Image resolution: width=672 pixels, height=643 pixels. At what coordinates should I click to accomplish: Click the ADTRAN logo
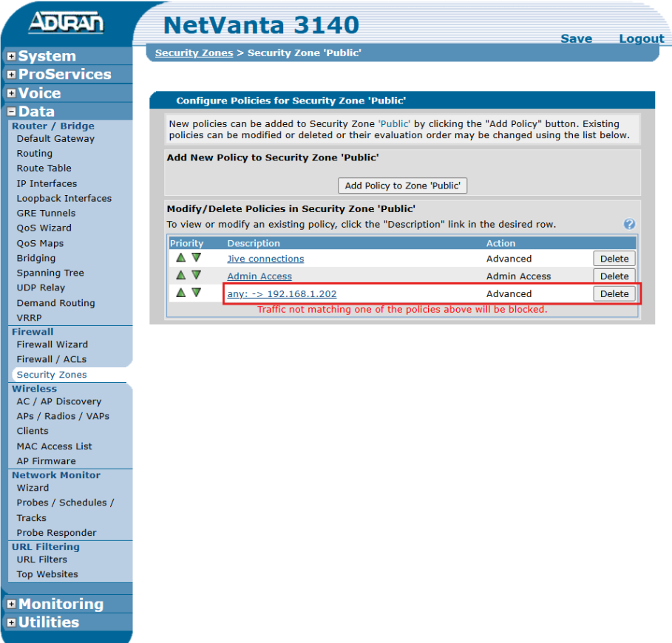point(66,22)
